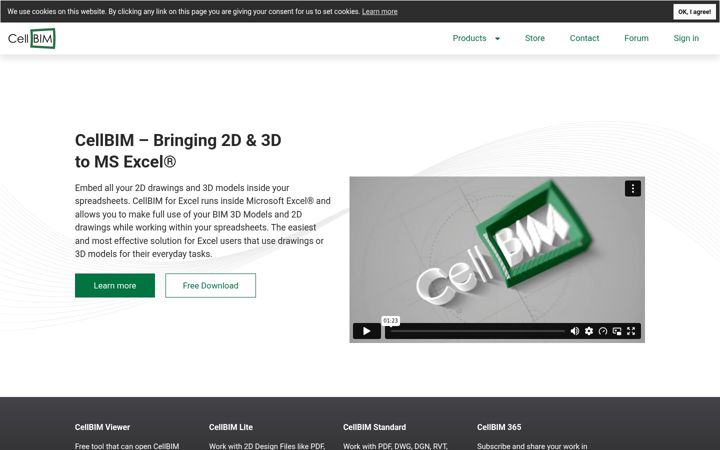Open the playback speed control icon
The height and width of the screenshot is (450, 720).
click(x=603, y=331)
